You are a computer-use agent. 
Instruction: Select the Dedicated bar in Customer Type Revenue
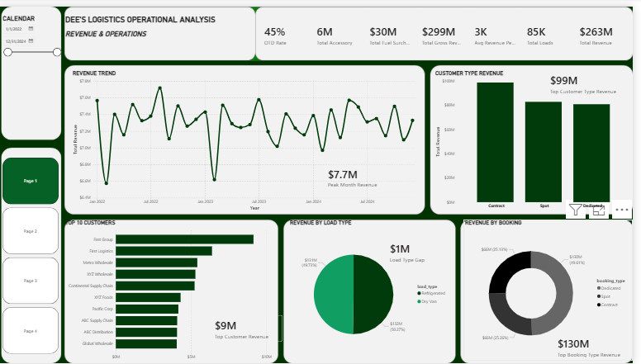(591, 153)
